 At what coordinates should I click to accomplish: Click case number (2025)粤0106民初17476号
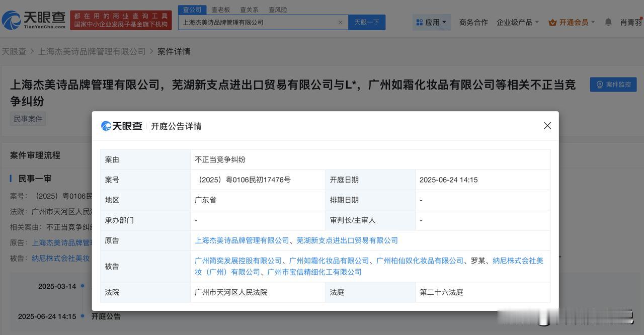pos(243,180)
